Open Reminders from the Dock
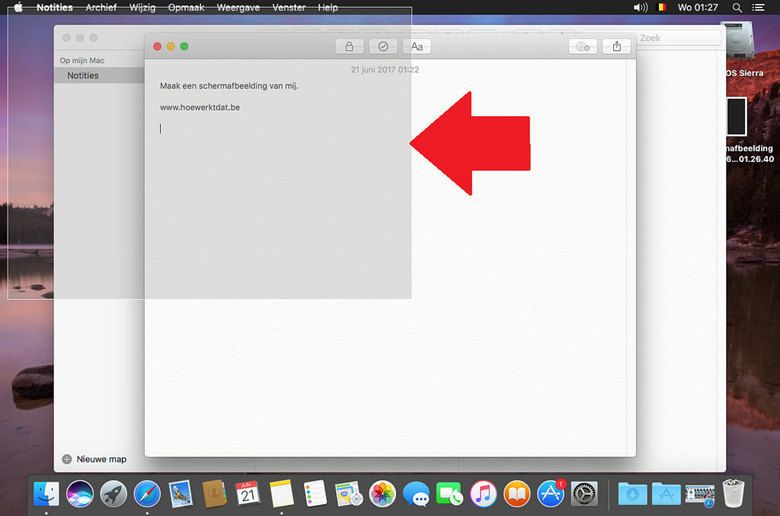780x516 pixels. coord(315,494)
